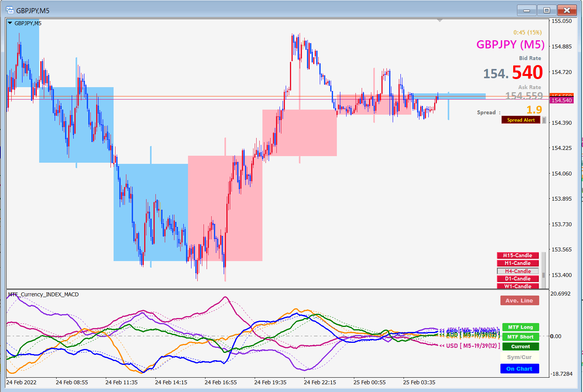Click the 154.225 price scale label
This screenshot has height=392, width=583.
(x=561, y=148)
